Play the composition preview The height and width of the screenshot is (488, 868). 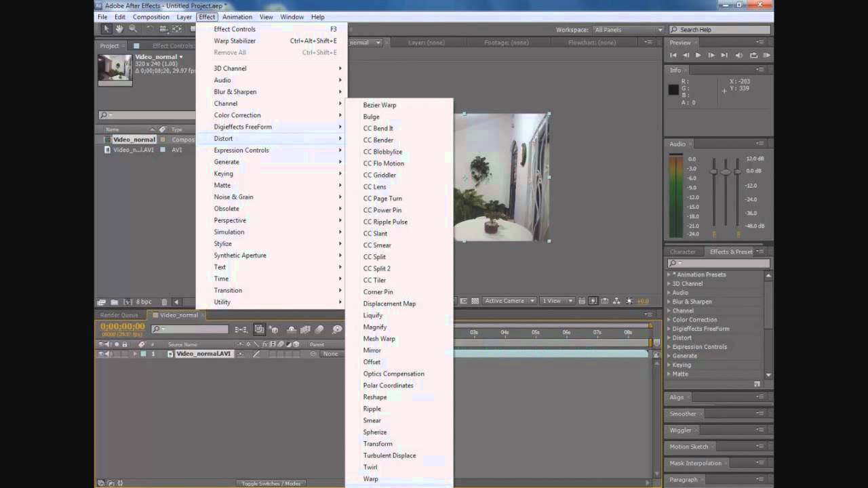pyautogui.click(x=698, y=55)
